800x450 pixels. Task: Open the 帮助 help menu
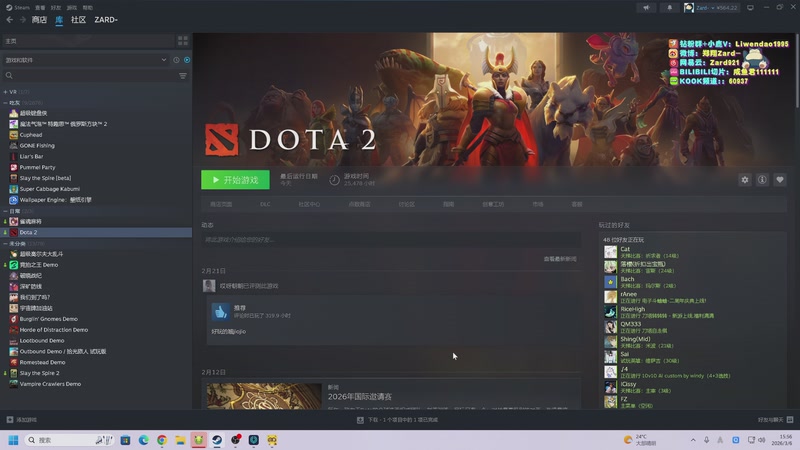point(88,8)
